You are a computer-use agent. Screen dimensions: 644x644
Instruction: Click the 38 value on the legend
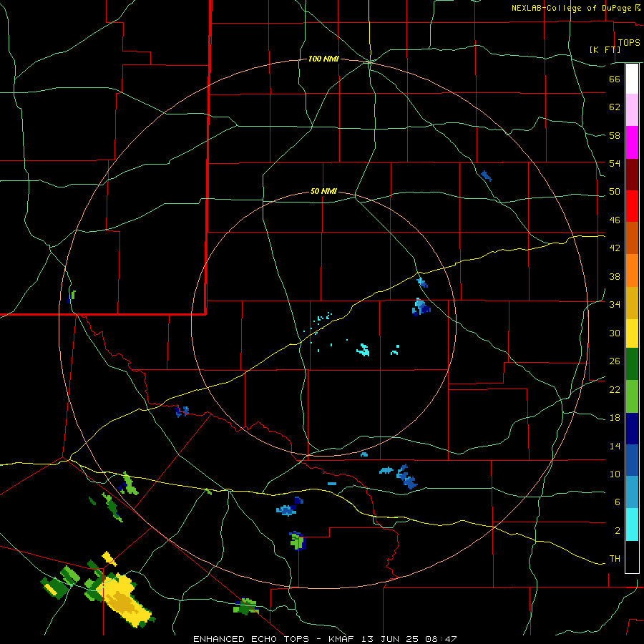click(x=615, y=276)
